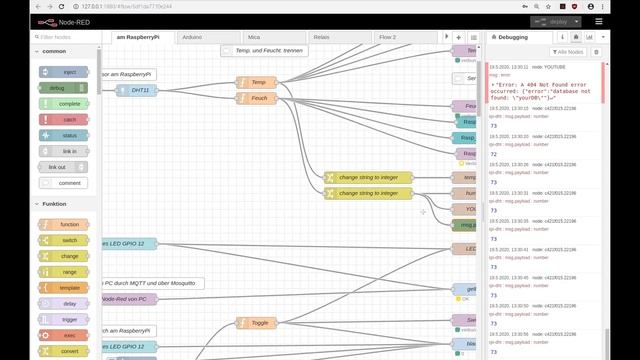The image size is (640, 360).
Task: Pick the change node in palette
Action: 63,256
